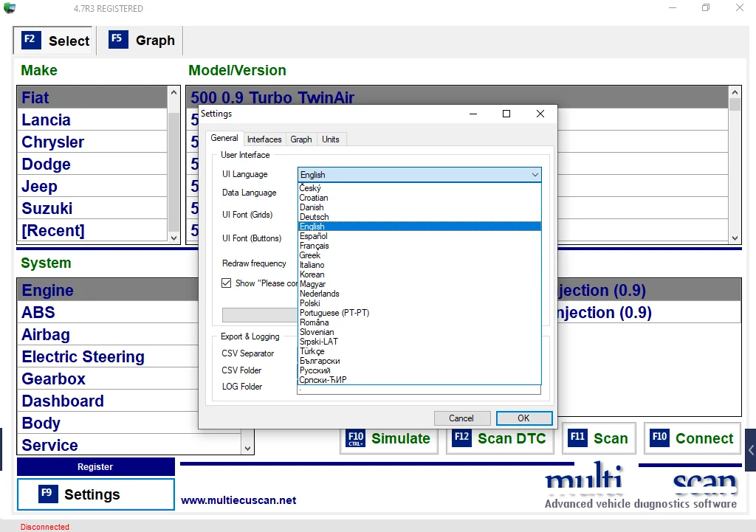
Task: Click the Make list scroll up arrow
Action: (174, 92)
